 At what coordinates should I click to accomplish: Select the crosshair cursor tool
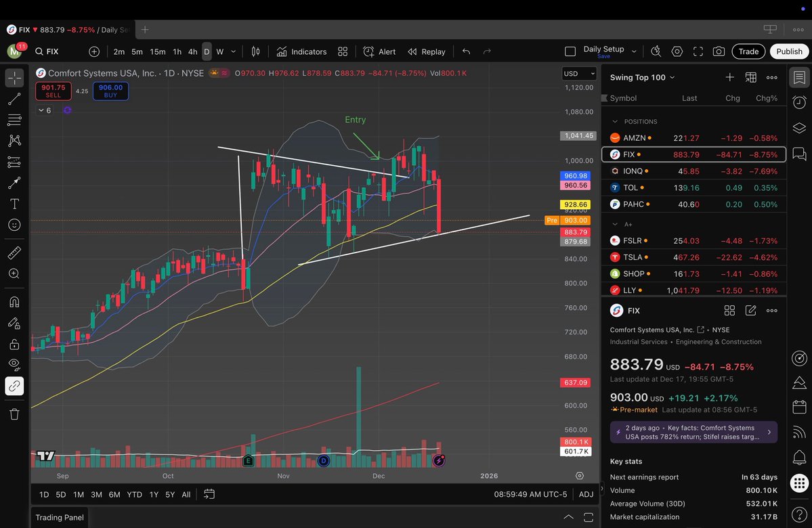pyautogui.click(x=14, y=78)
